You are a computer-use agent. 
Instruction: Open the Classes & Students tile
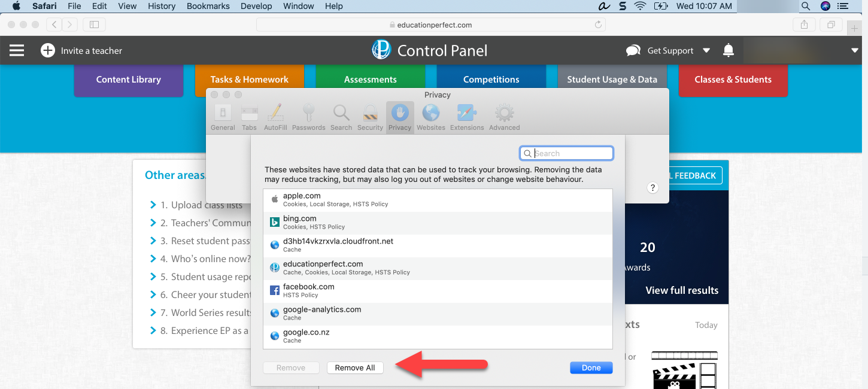(x=733, y=80)
